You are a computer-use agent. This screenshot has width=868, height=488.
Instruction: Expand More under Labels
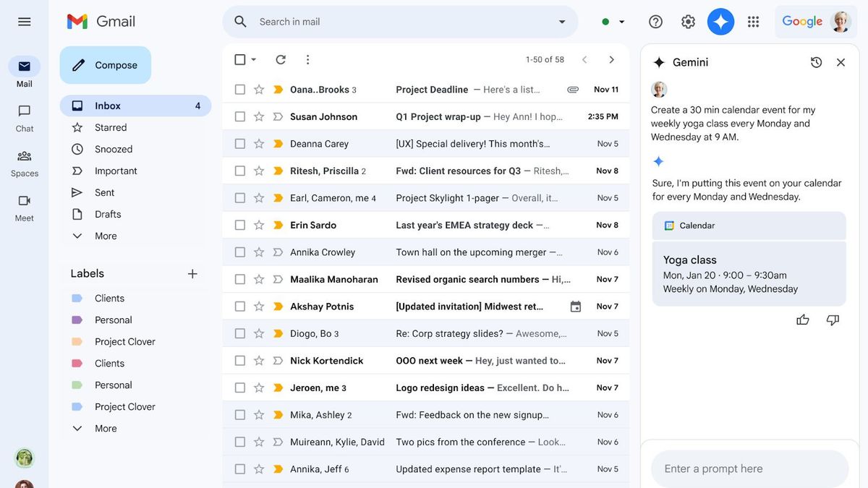pos(106,428)
